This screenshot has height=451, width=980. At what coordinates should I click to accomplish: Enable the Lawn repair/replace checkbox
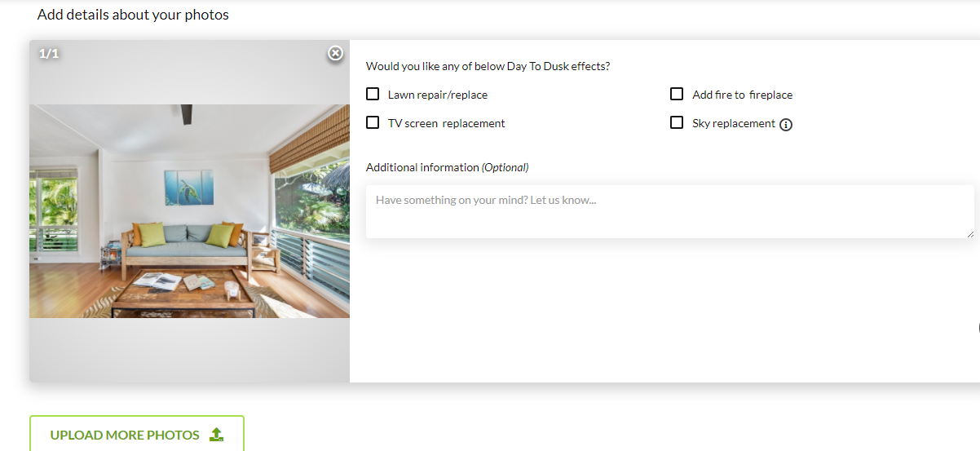tap(373, 94)
